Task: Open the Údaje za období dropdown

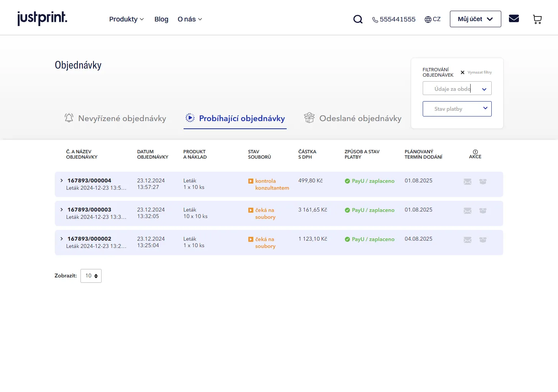Action: pyautogui.click(x=457, y=89)
